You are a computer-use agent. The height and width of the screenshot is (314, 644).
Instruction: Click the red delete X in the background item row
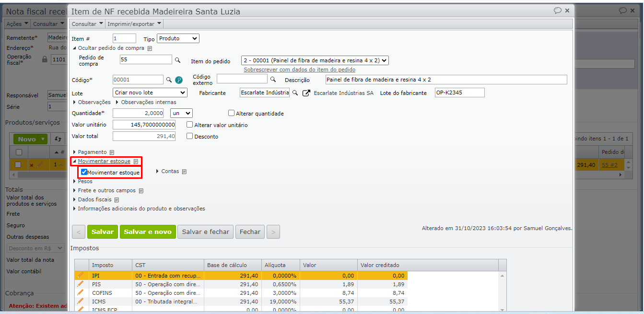[x=32, y=165]
